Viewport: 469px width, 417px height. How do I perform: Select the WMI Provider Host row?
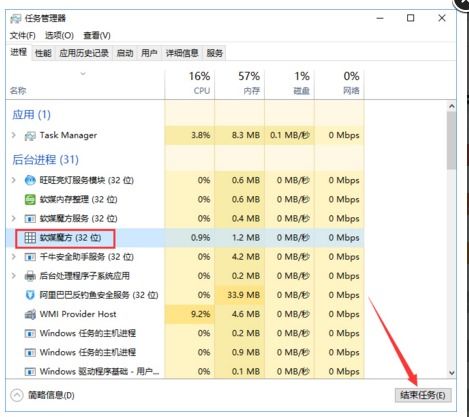tap(185, 314)
